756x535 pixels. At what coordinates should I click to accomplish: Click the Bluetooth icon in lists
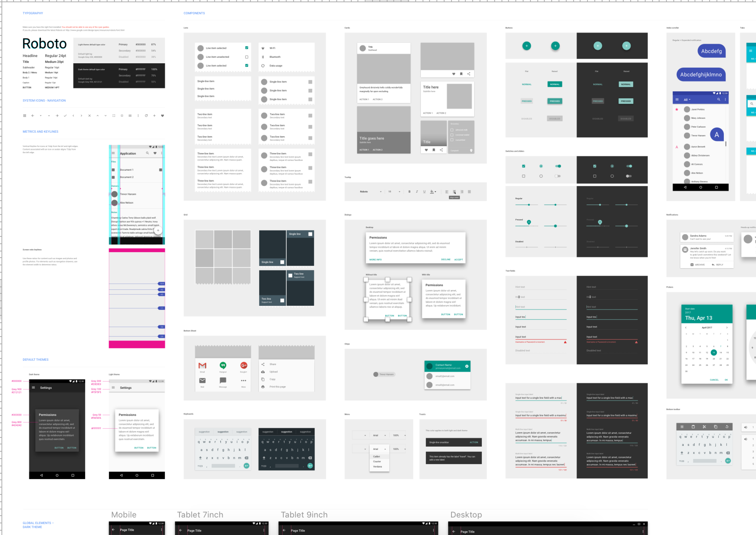coord(263,57)
